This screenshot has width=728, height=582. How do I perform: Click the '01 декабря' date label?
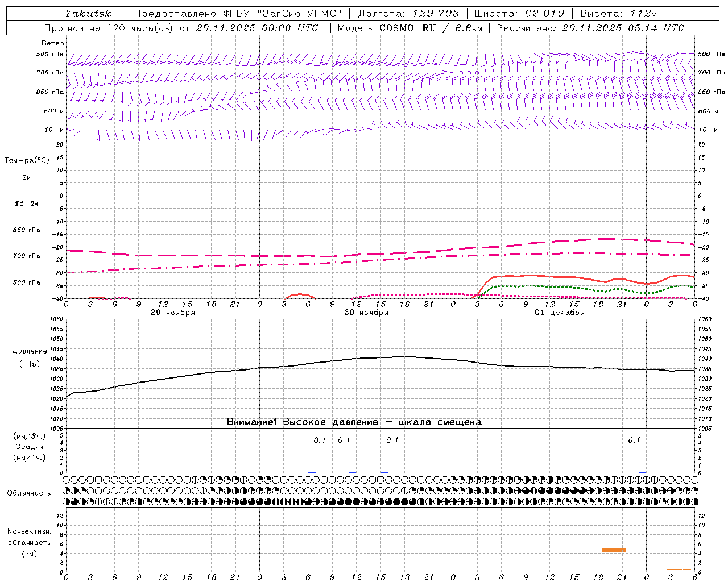pos(560,313)
